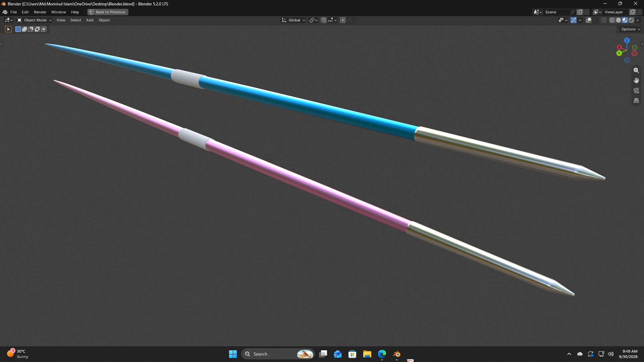Open the Blender logo application menu
644x362 pixels.
[5, 12]
